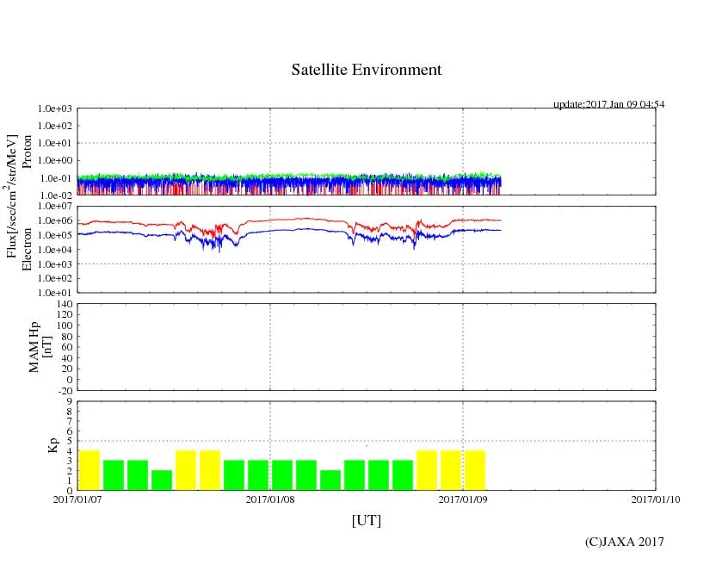The width and height of the screenshot is (728, 564).
Task: Click the 1.0e+03 proton flux tick label
Action: tap(58, 109)
